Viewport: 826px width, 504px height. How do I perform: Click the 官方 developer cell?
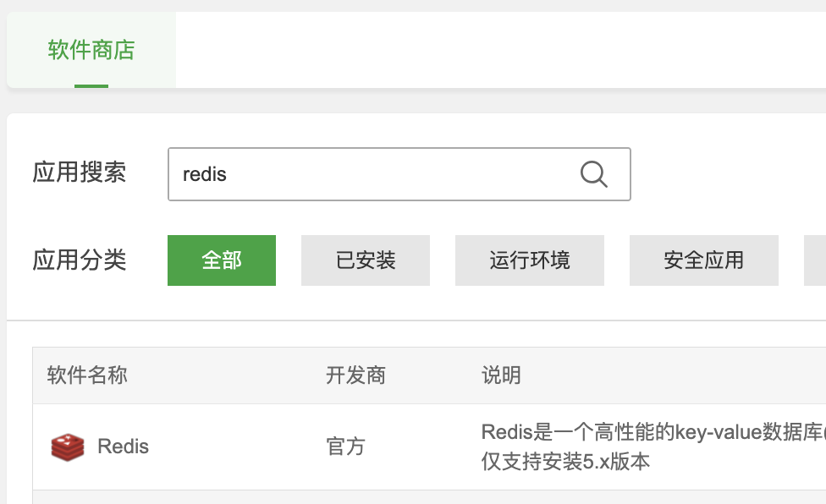coord(345,446)
